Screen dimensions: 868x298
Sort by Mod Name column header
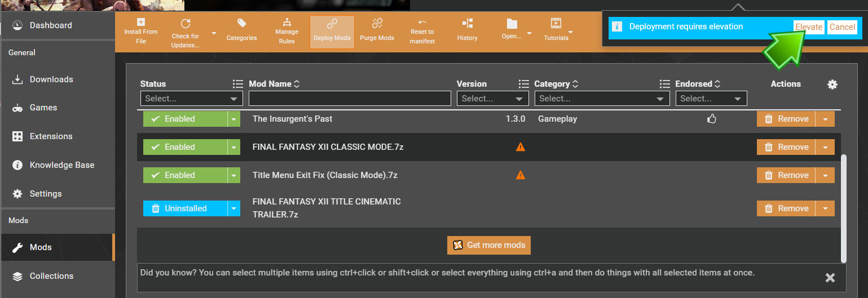click(274, 84)
